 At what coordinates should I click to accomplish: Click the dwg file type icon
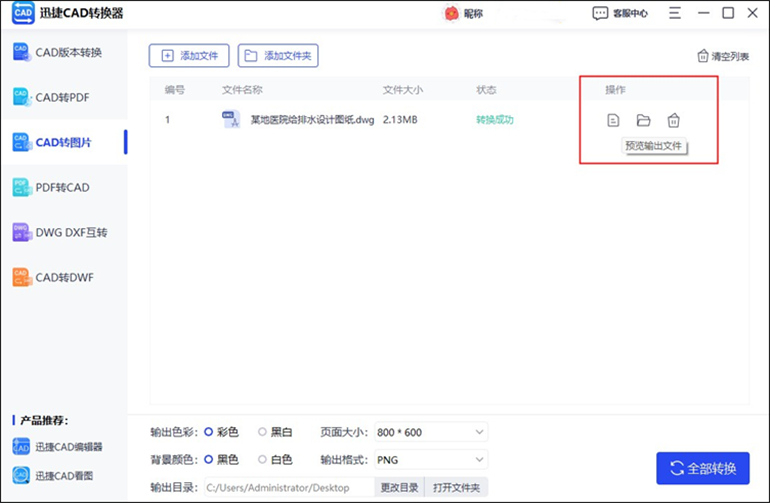click(231, 119)
